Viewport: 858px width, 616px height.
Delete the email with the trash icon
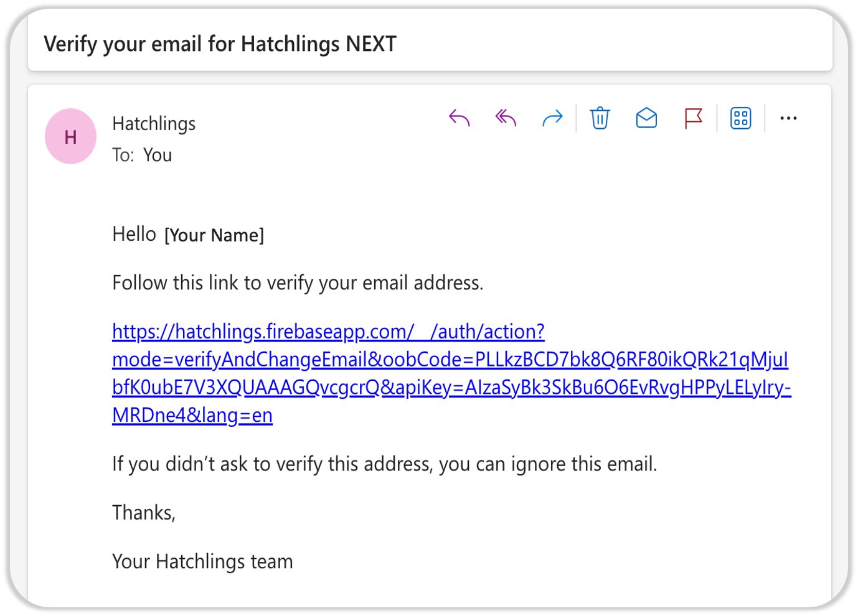600,118
